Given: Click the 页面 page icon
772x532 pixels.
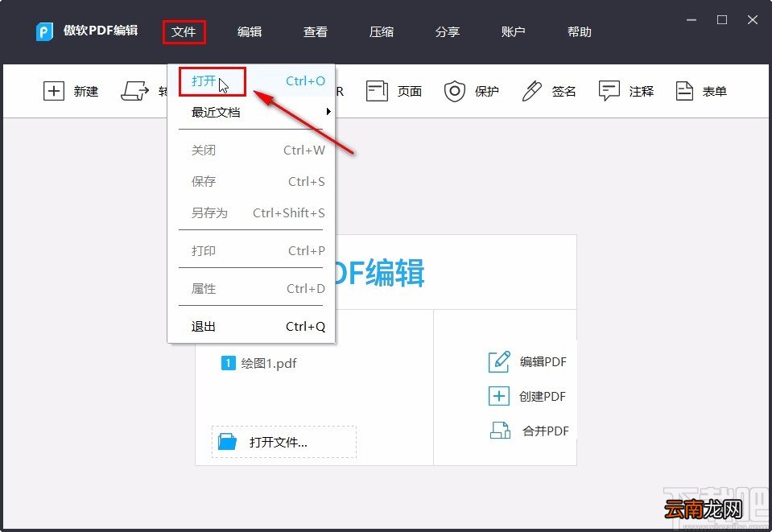Looking at the screenshot, I should point(377,91).
